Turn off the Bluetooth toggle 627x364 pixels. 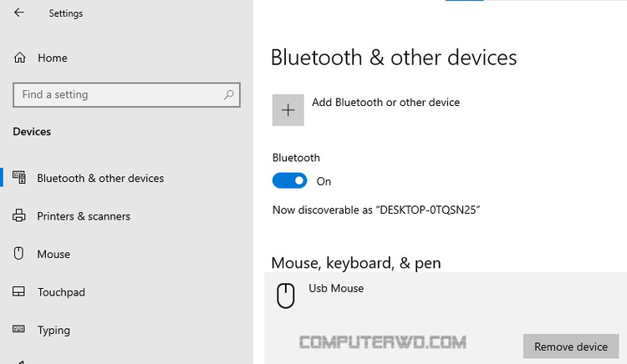tap(290, 180)
